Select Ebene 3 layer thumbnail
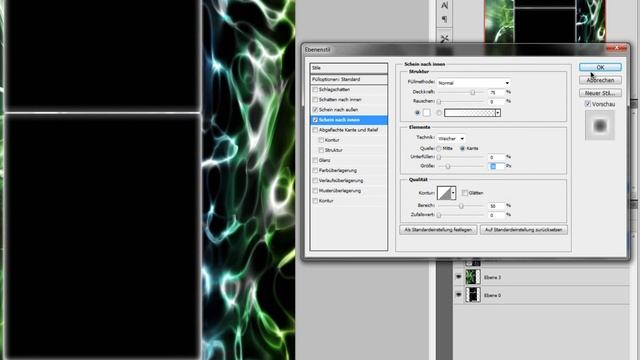640x360 pixels. [473, 277]
